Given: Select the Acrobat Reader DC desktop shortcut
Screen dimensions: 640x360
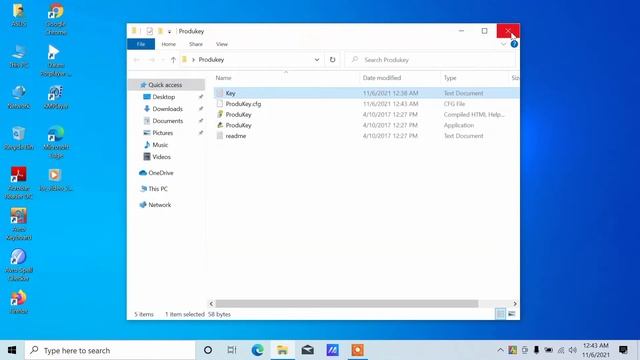Looking at the screenshot, I should click(x=19, y=183).
